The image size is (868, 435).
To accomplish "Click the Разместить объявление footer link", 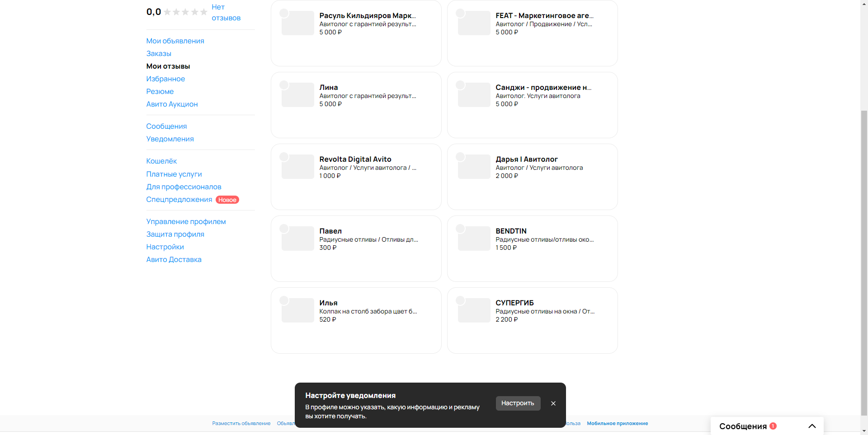I will click(x=241, y=423).
